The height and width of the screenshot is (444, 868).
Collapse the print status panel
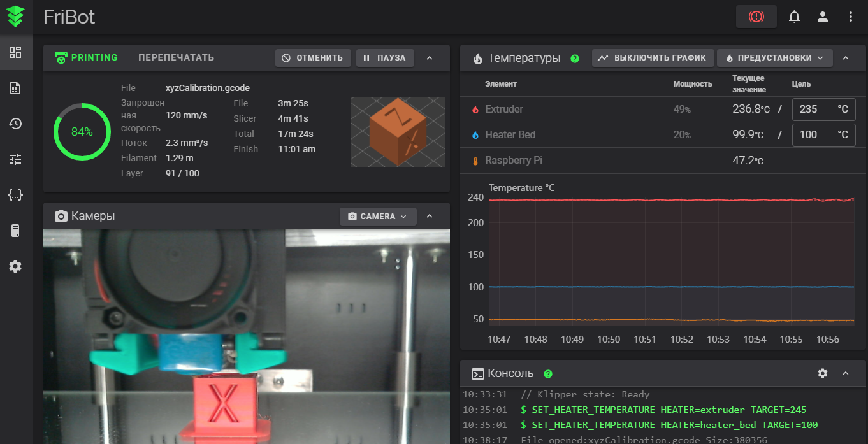pyautogui.click(x=430, y=58)
